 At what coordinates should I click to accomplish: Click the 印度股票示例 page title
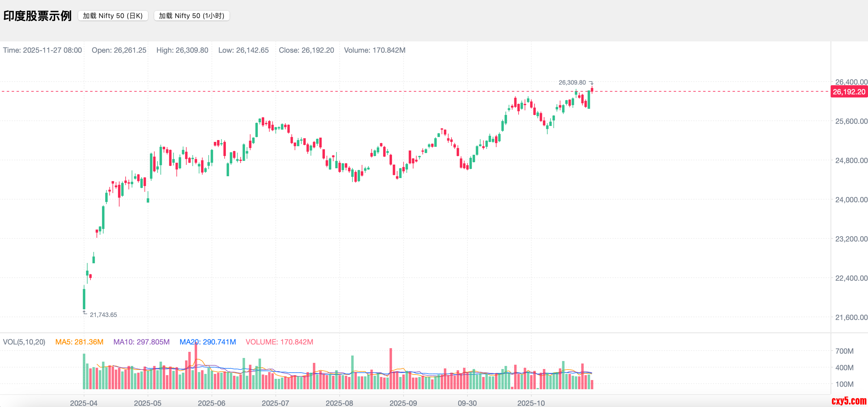pos(37,16)
